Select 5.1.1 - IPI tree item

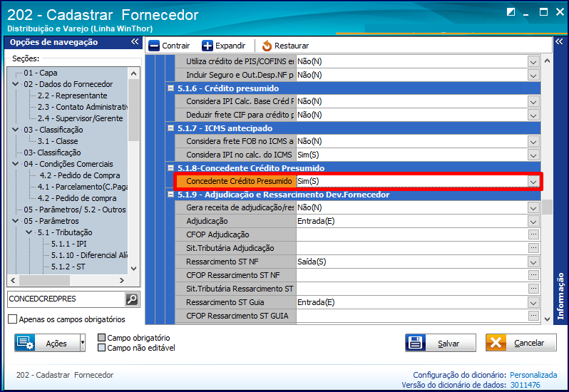pos(68,244)
